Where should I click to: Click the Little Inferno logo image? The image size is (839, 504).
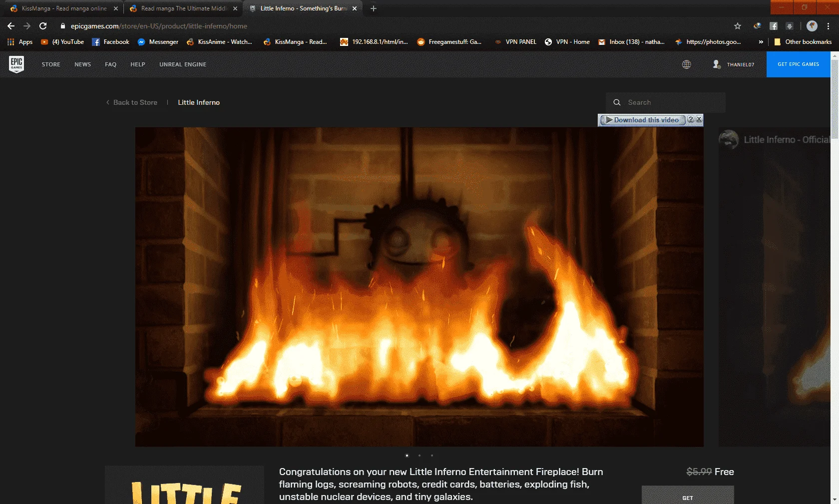(184, 485)
